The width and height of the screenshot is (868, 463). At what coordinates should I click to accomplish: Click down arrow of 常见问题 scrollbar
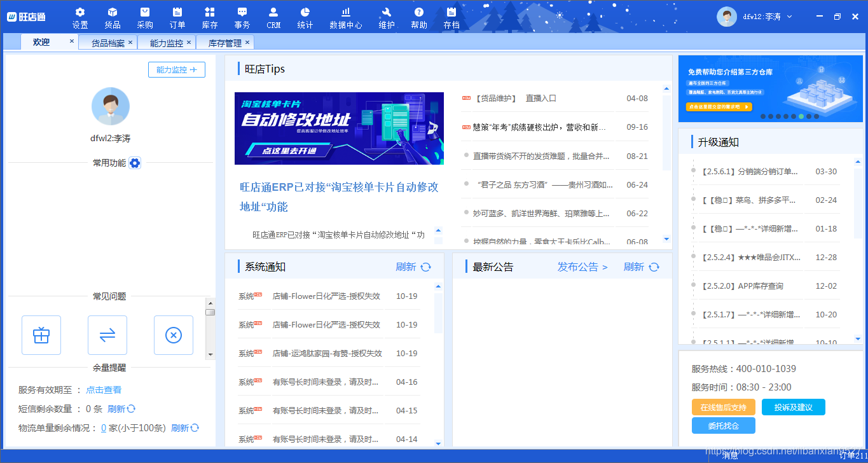210,354
